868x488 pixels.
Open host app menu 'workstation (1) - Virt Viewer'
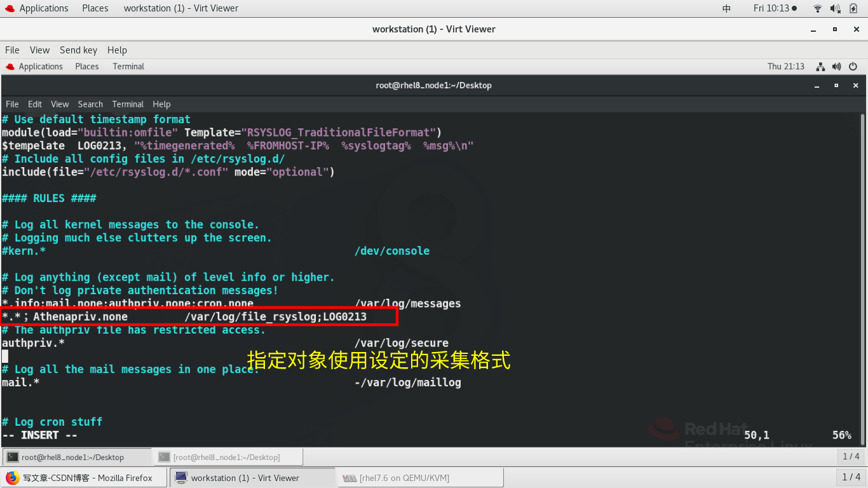click(181, 8)
